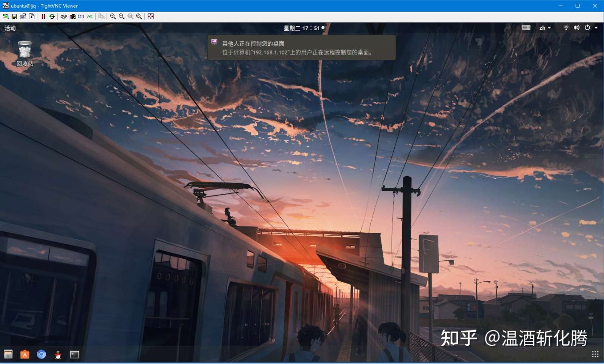Viewport: 604px width, 364px height.
Task: Send Ctrl+Esc Windows key icon
Action: (x=73, y=16)
